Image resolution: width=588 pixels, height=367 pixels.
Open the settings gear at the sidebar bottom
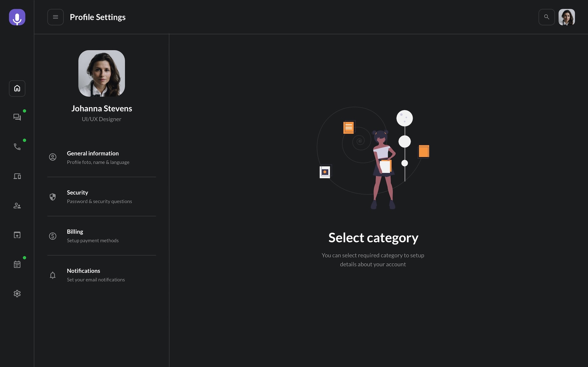17,293
